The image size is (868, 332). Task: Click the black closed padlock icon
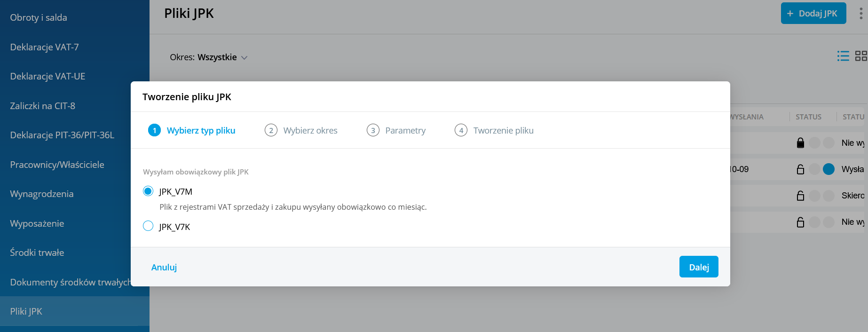pyautogui.click(x=800, y=142)
